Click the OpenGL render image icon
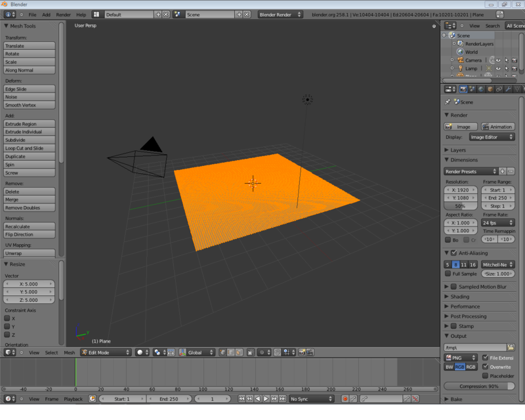This screenshot has width=525, height=420. 302,352
